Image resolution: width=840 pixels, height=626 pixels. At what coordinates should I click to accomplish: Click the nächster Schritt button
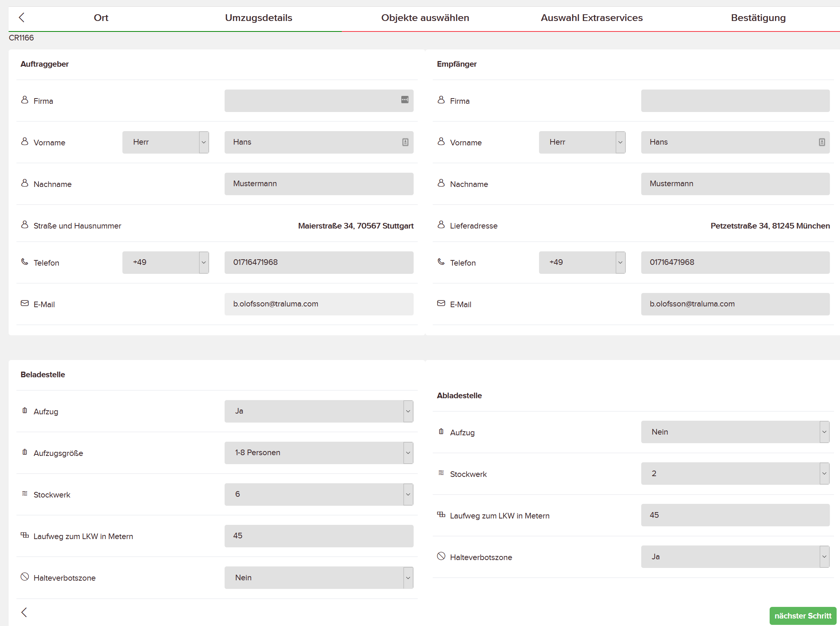(x=803, y=616)
